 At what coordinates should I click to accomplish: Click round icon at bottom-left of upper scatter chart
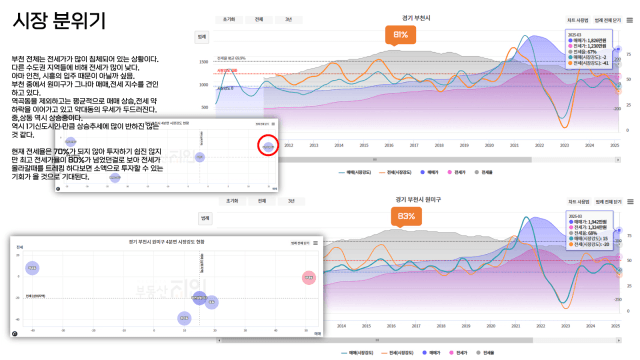pos(58,189)
